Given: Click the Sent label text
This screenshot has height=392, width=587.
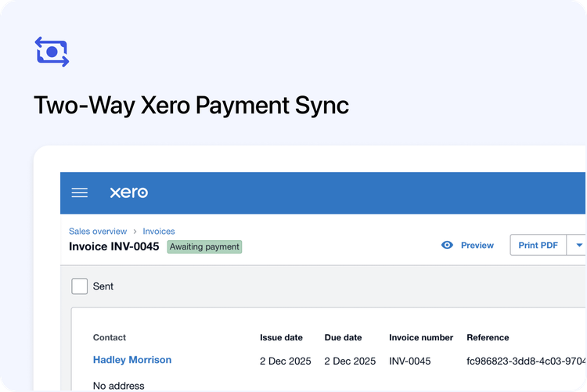Looking at the screenshot, I should pos(103,286).
